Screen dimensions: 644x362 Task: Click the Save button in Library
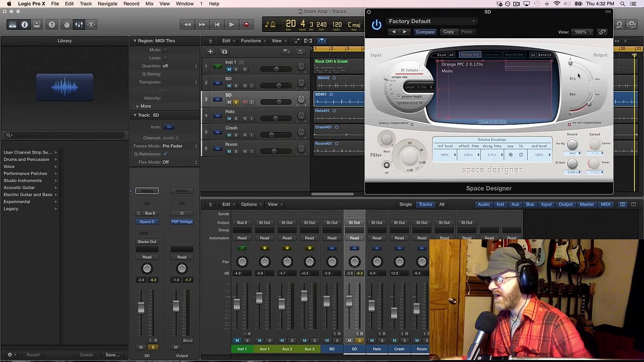point(112,355)
